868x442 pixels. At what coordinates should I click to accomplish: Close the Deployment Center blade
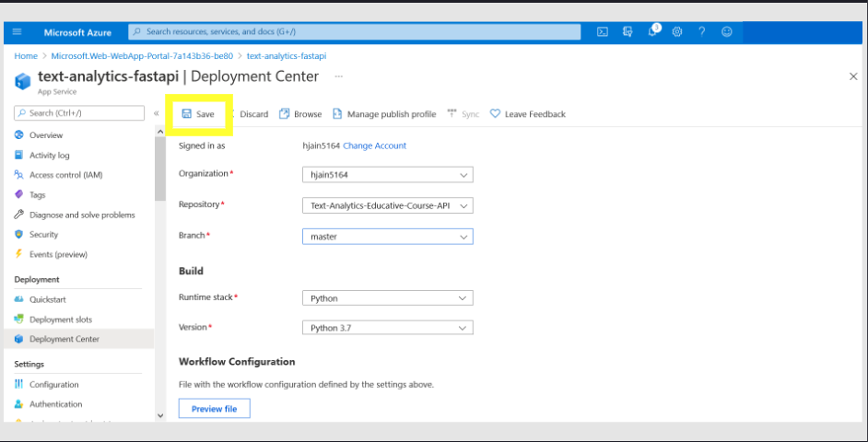tap(853, 76)
